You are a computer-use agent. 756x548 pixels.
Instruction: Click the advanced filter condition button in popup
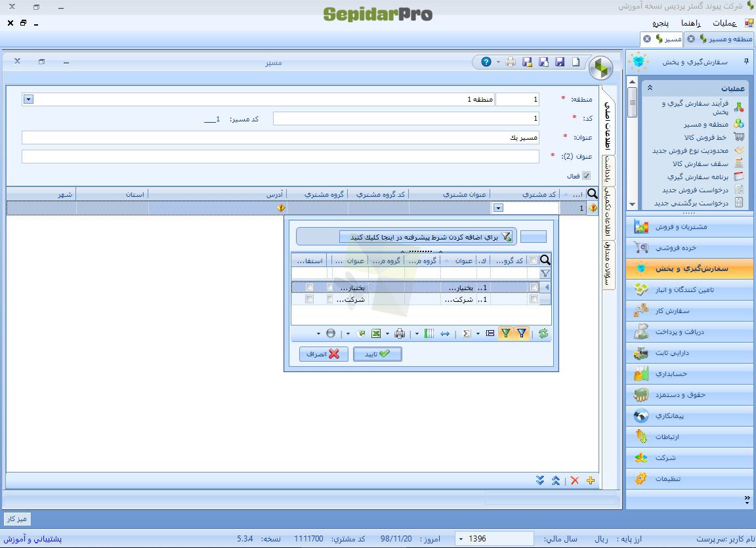click(425, 237)
